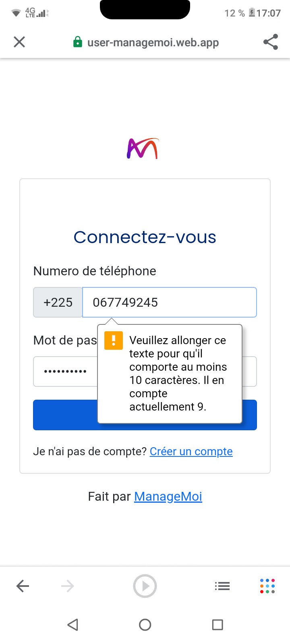Open the "Créer un compte" link

(x=191, y=452)
